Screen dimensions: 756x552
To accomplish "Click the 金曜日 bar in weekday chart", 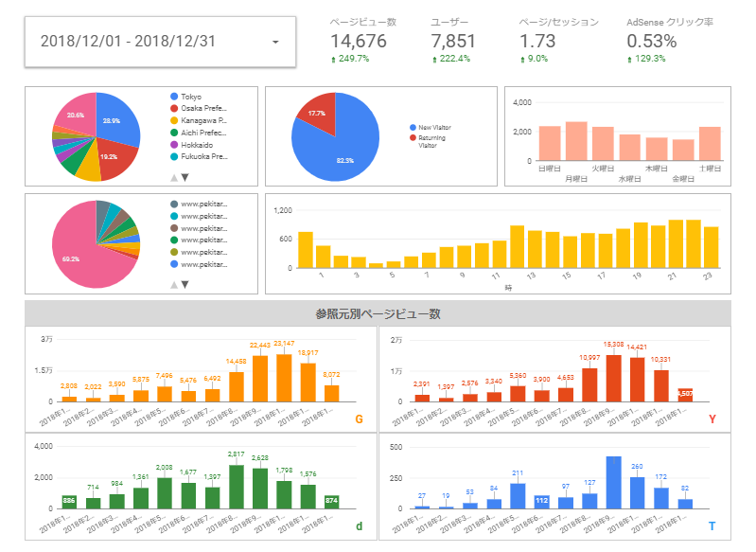I will point(683,150).
